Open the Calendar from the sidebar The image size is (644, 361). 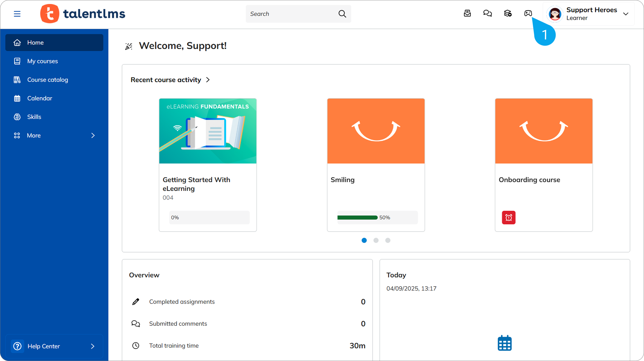pyautogui.click(x=39, y=98)
